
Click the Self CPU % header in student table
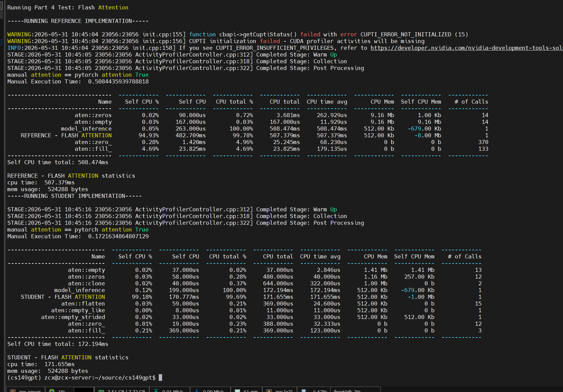135,256
